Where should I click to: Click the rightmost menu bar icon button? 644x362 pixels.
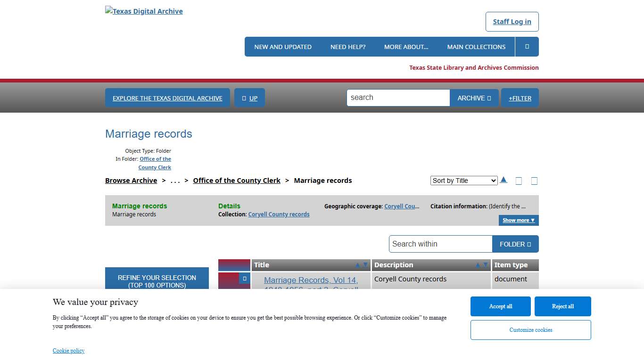click(x=527, y=46)
